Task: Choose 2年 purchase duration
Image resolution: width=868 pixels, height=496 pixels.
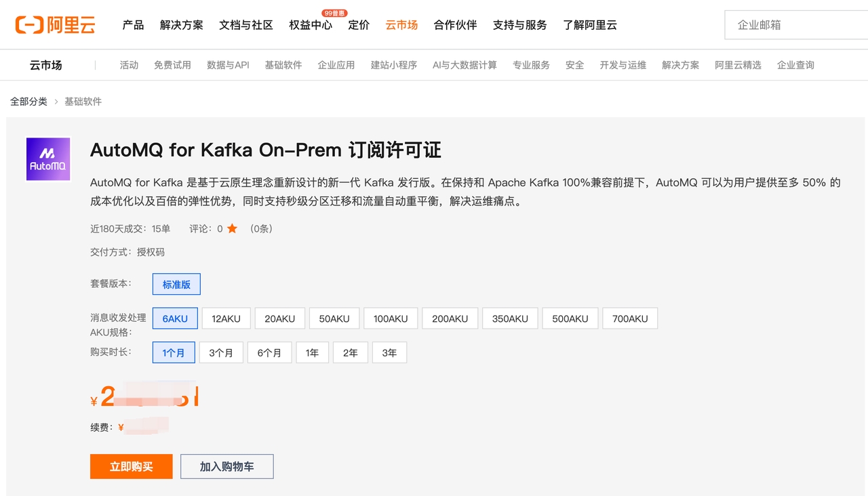Action: (351, 352)
